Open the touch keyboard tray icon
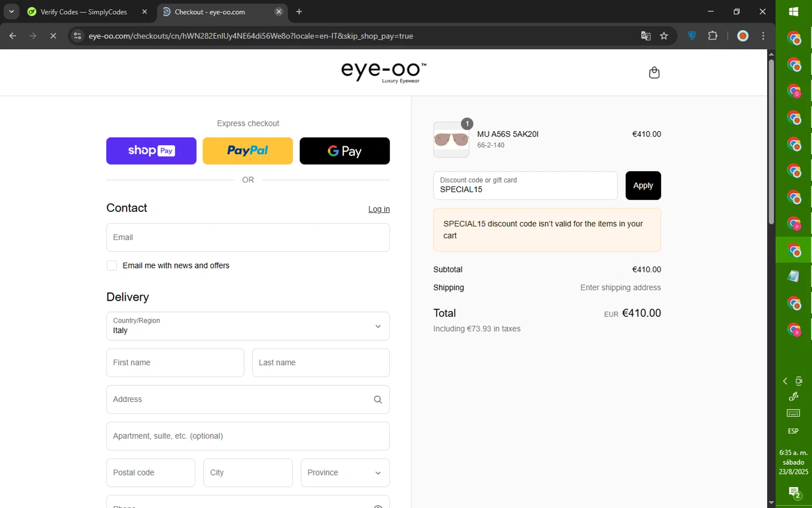This screenshot has height=508, width=812. [794, 413]
